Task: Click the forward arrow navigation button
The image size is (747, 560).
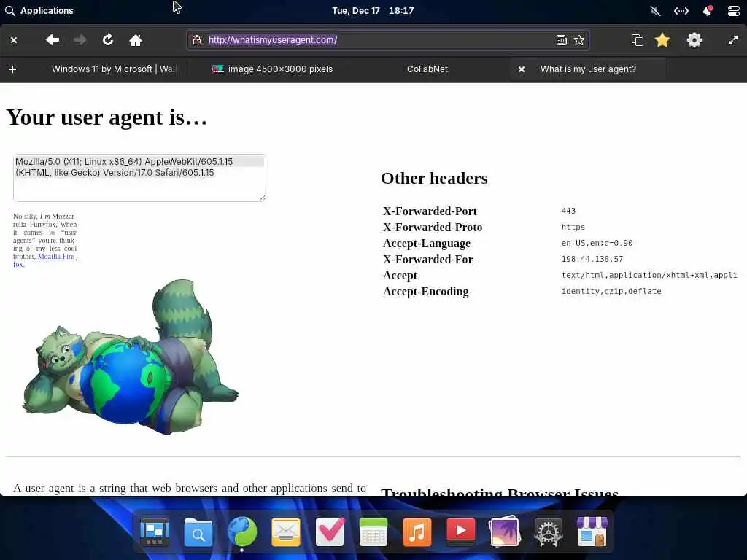Action: coord(80,40)
